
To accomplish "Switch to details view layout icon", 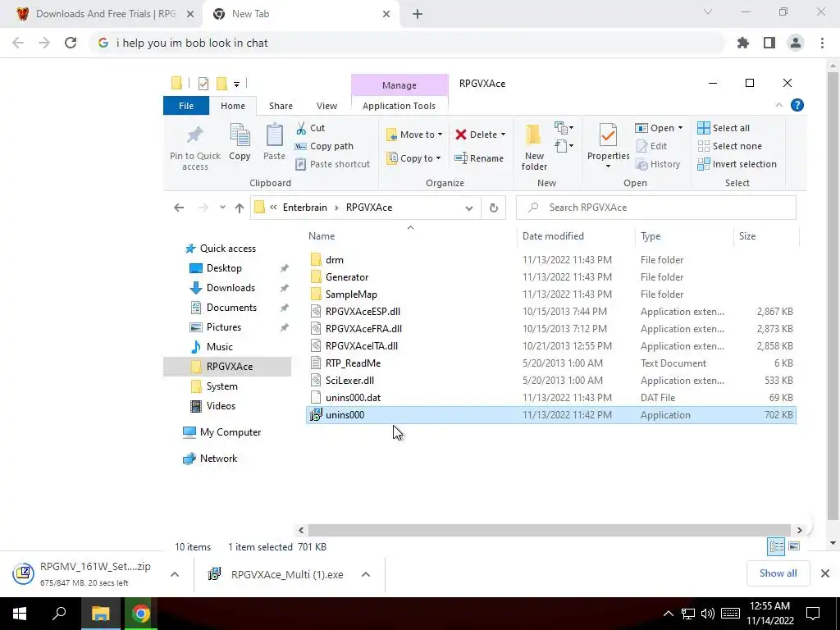I will [776, 546].
